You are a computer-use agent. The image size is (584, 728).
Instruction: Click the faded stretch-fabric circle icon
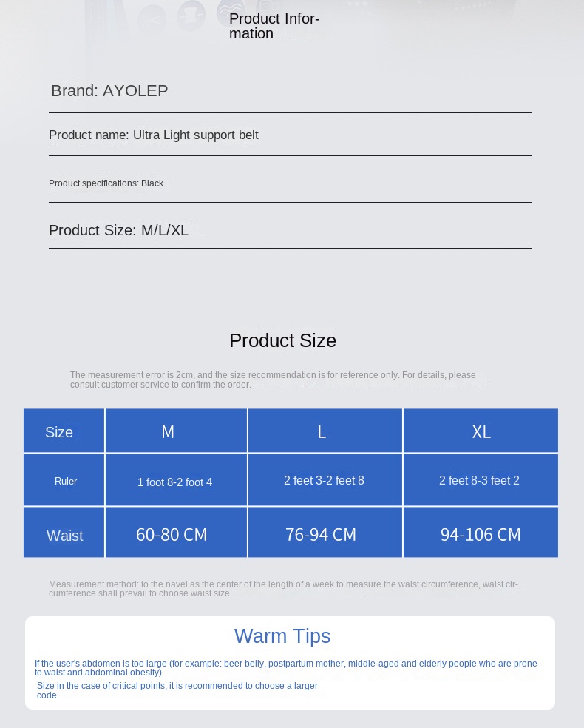pyautogui.click(x=191, y=15)
